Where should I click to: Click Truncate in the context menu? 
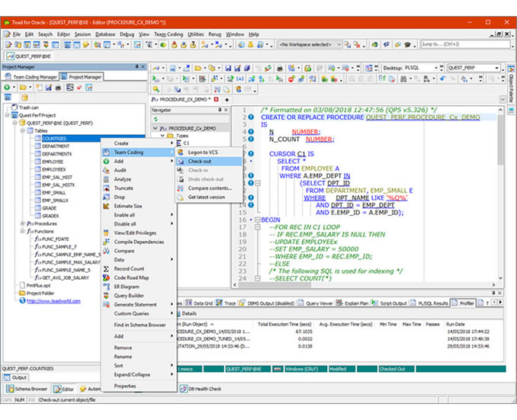pyautogui.click(x=138, y=188)
